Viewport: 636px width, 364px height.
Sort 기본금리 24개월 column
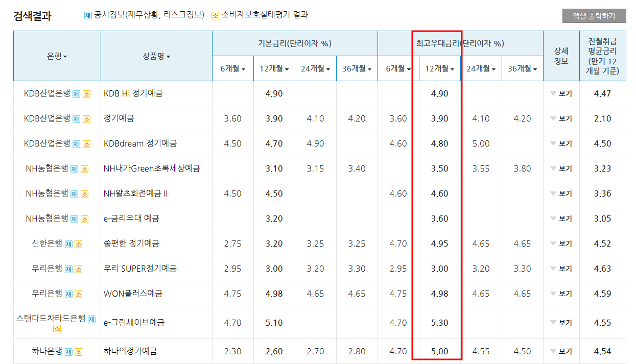pyautogui.click(x=316, y=68)
